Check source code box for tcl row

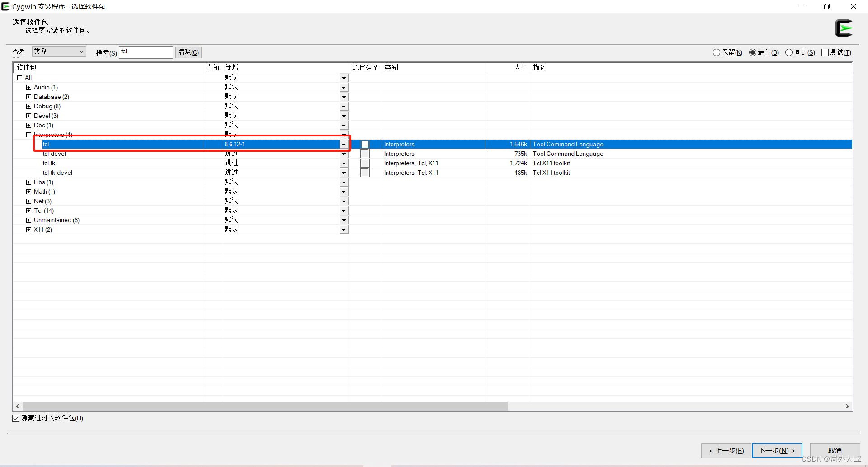(x=365, y=145)
